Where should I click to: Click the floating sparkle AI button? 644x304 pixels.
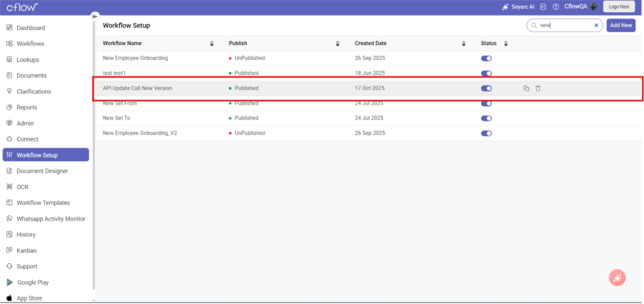pyautogui.click(x=617, y=278)
